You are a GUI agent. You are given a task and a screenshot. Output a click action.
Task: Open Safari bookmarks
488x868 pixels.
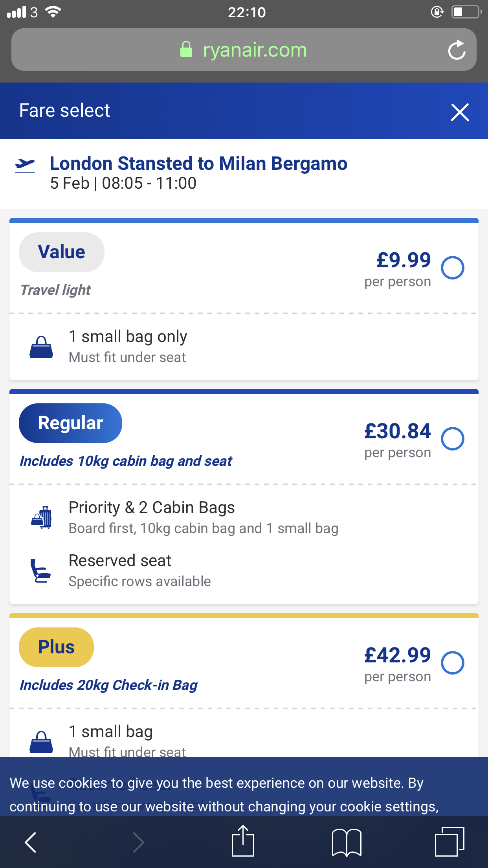347,842
